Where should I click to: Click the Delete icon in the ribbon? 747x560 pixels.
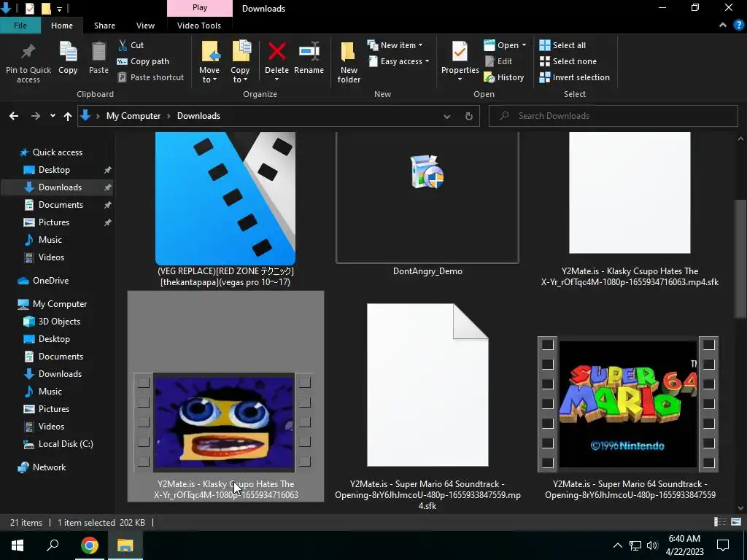[x=276, y=52]
